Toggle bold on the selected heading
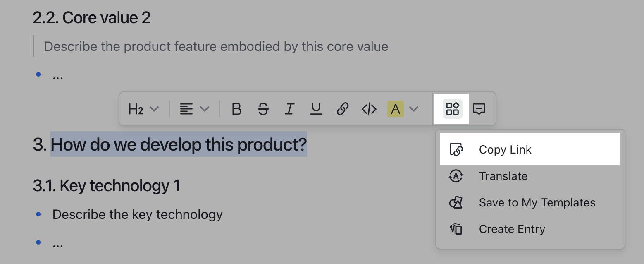 [236, 109]
